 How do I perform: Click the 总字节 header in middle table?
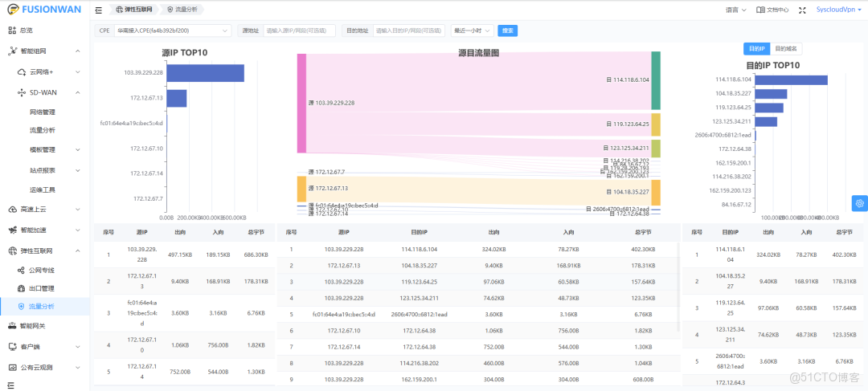(x=644, y=233)
